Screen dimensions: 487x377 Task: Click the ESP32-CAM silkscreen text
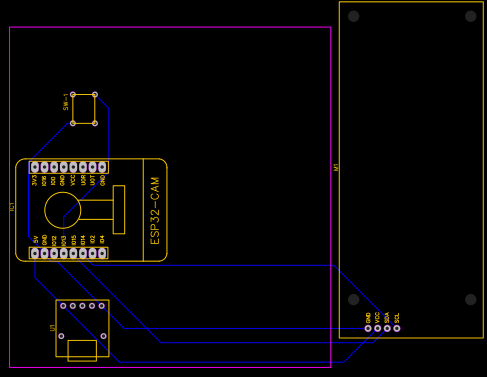[x=155, y=211]
